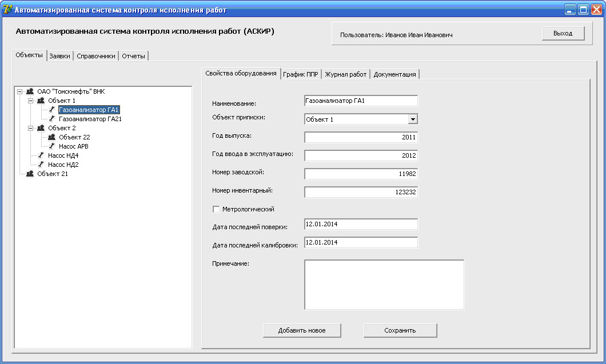Screen dimensions: 606x364
Task: Open the График ППР tab
Action: (x=301, y=74)
